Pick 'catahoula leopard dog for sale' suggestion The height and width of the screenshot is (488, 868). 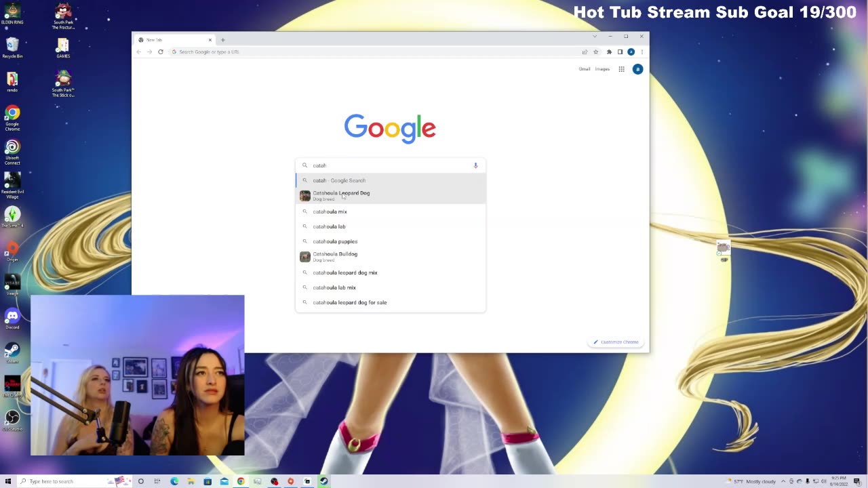[391, 302]
